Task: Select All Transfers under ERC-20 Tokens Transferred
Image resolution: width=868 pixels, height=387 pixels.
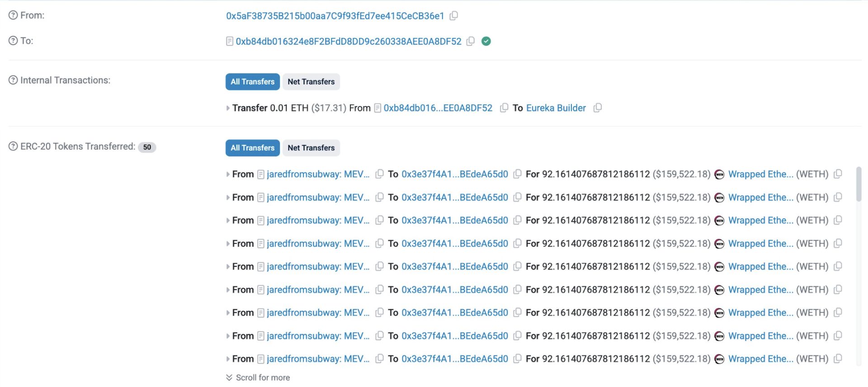Action: pos(252,148)
